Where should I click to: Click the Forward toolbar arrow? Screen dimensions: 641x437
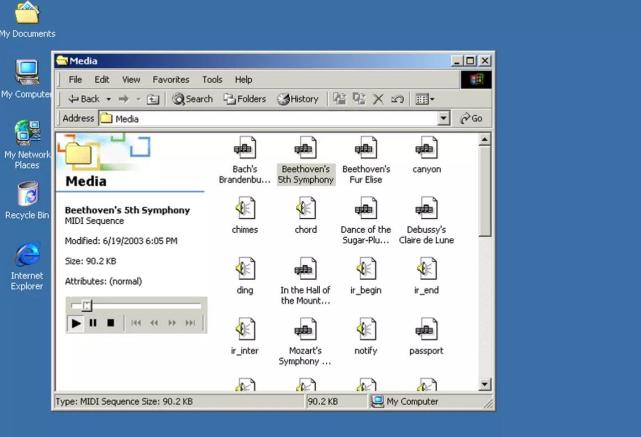123,99
